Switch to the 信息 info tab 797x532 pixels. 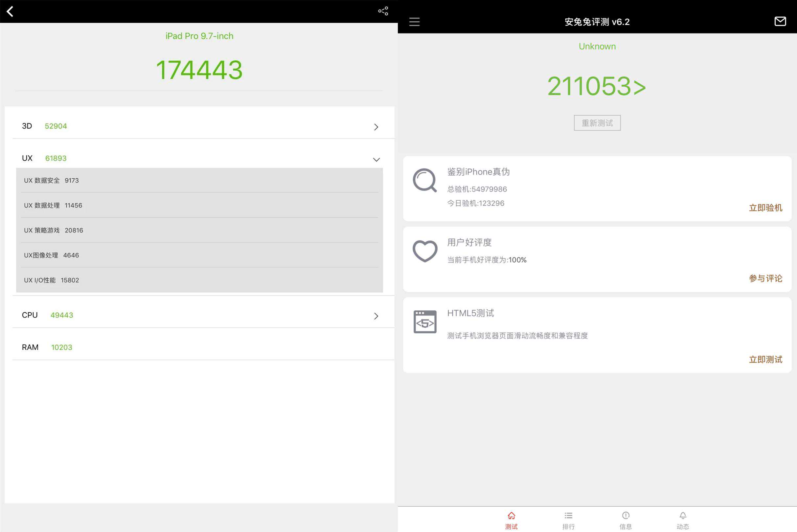pyautogui.click(x=626, y=520)
